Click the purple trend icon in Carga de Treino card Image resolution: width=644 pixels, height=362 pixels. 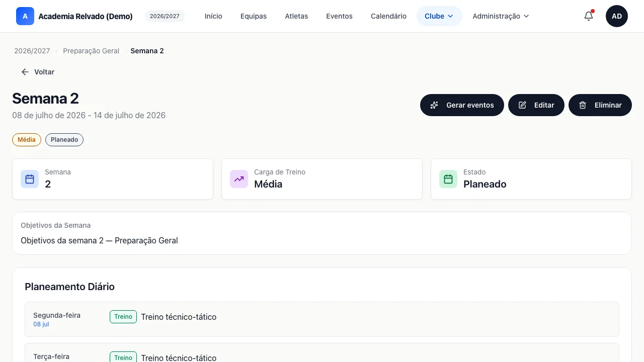tap(239, 179)
